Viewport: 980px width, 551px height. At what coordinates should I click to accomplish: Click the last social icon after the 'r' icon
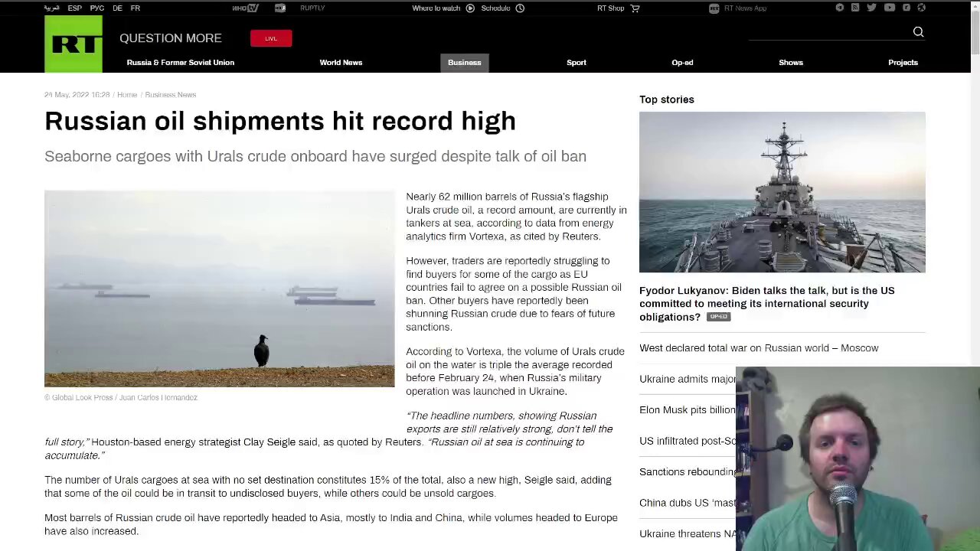pos(921,8)
